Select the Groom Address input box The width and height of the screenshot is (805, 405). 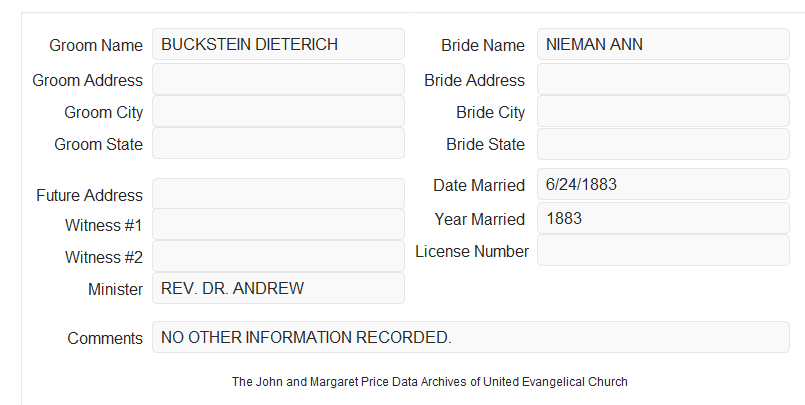[x=278, y=79]
